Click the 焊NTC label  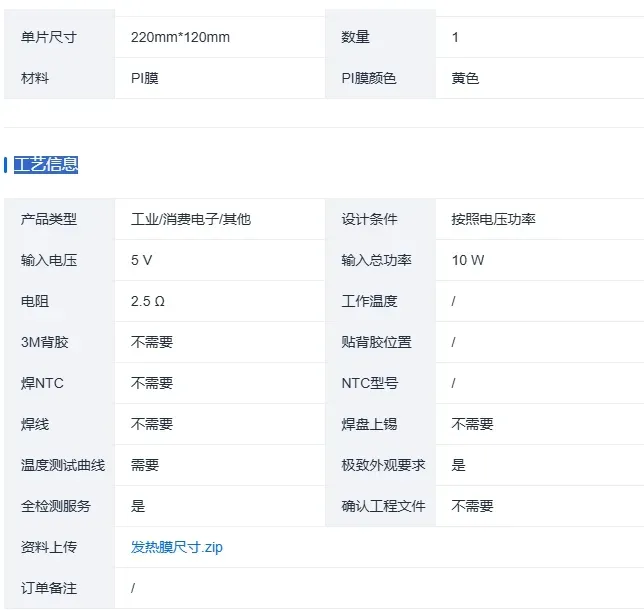click(x=42, y=383)
